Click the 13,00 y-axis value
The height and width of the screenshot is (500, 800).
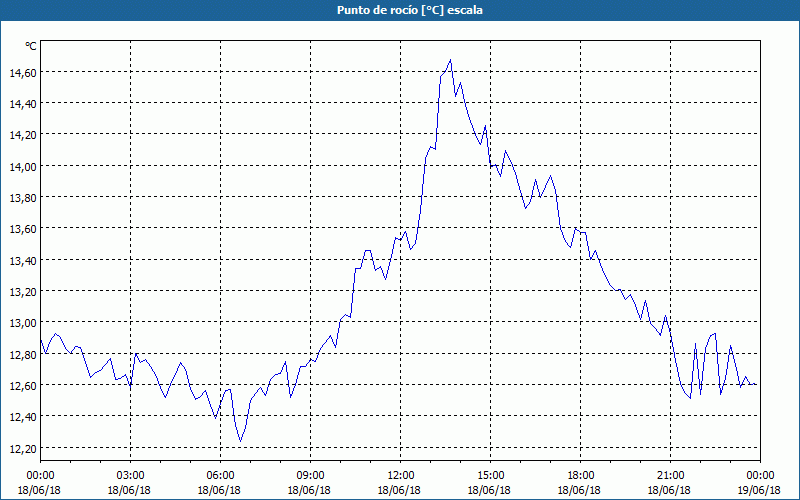(23, 323)
